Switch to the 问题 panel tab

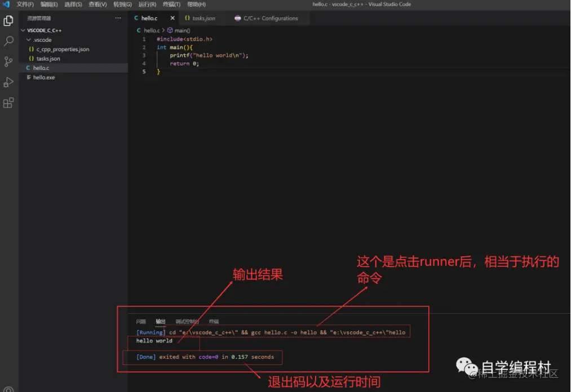tap(141, 322)
